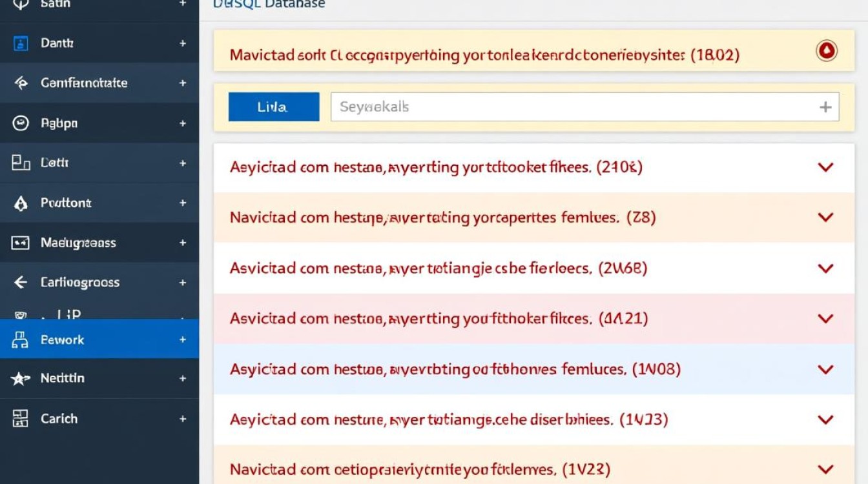The image size is (868, 484).
Task: Select the highlighted Bework menu item
Action: pos(99,339)
